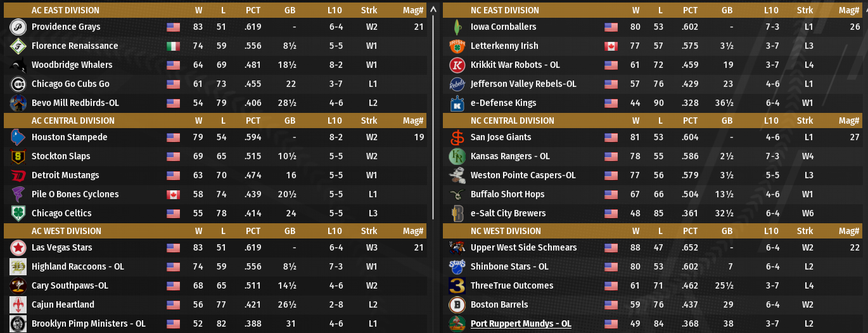
Task: Open the Upper West Side Schmears page
Action: coord(523,248)
